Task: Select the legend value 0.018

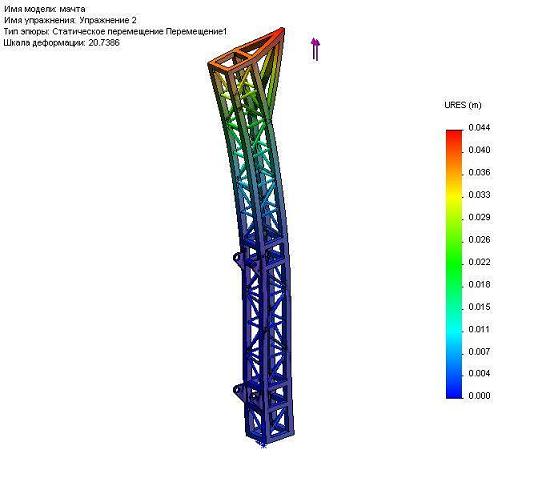Action: (x=479, y=284)
